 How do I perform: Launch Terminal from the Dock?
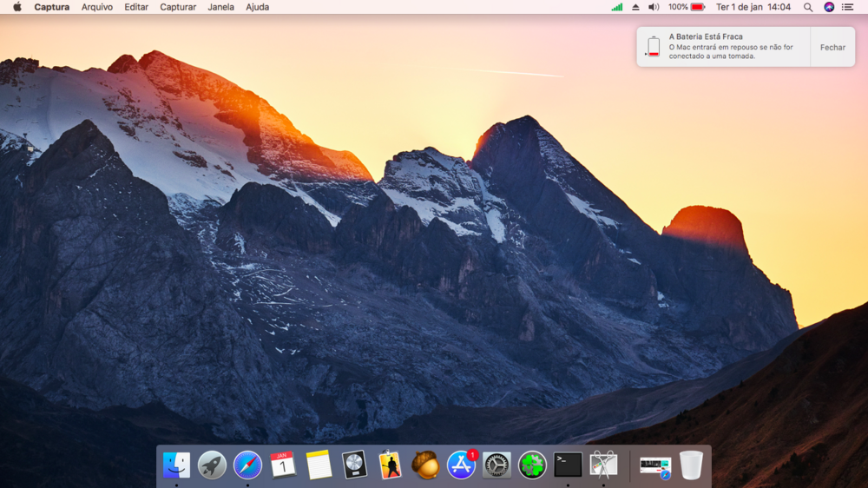coord(568,465)
